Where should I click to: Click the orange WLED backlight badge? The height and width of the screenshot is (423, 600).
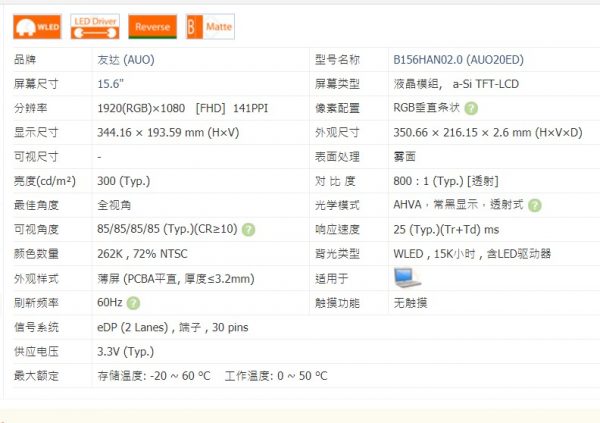37,27
